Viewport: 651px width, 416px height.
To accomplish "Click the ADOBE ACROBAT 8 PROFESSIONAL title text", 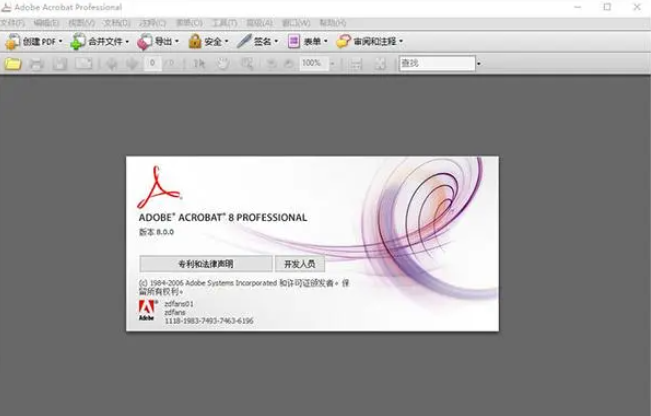I will pos(223,218).
